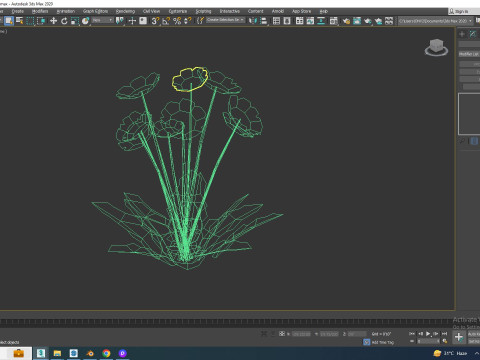The image size is (480, 360).
Task: Toggle Percent Snap
Action: pyautogui.click(x=177, y=21)
